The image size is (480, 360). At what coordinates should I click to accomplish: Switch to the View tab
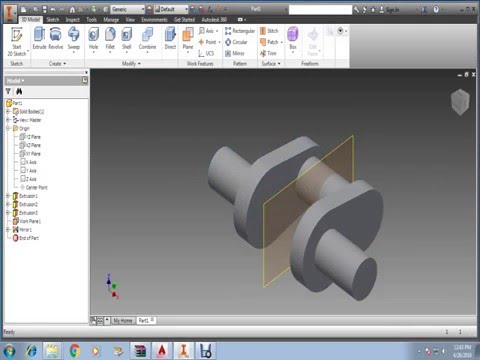pyautogui.click(x=130, y=20)
